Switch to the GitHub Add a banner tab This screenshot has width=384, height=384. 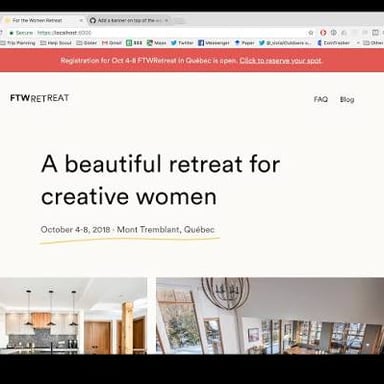click(x=129, y=21)
